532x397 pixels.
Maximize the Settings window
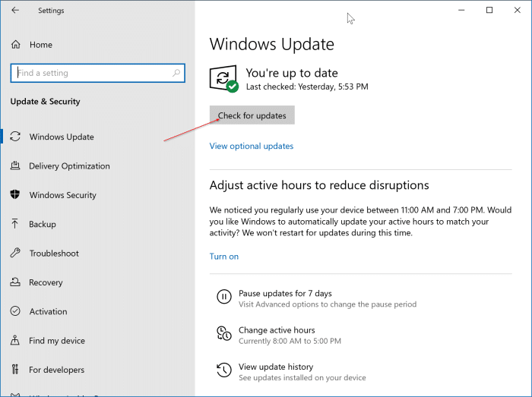(489, 10)
